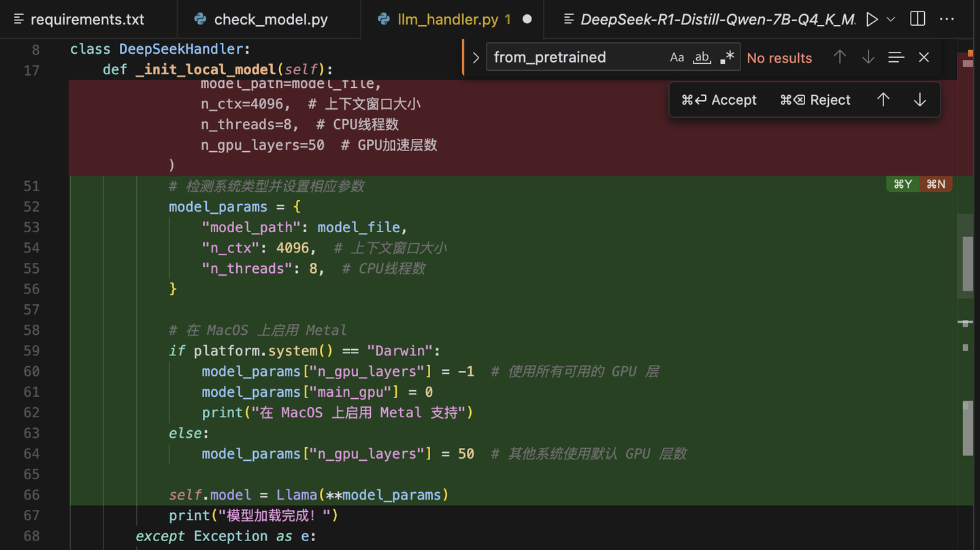Reject the suggested code change

815,99
